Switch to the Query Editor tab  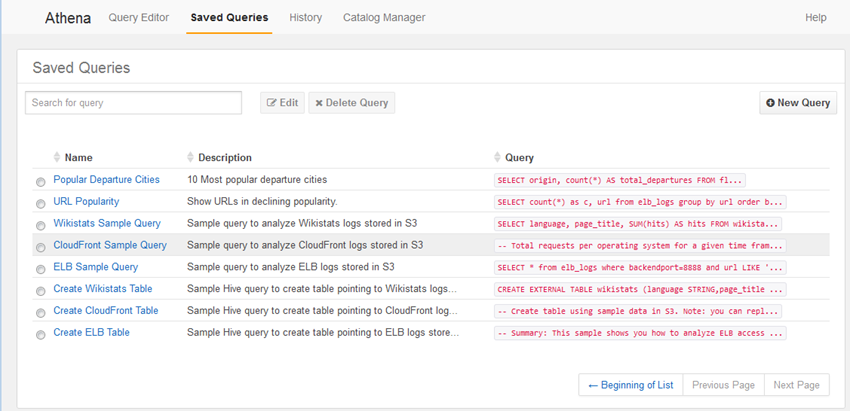click(138, 18)
